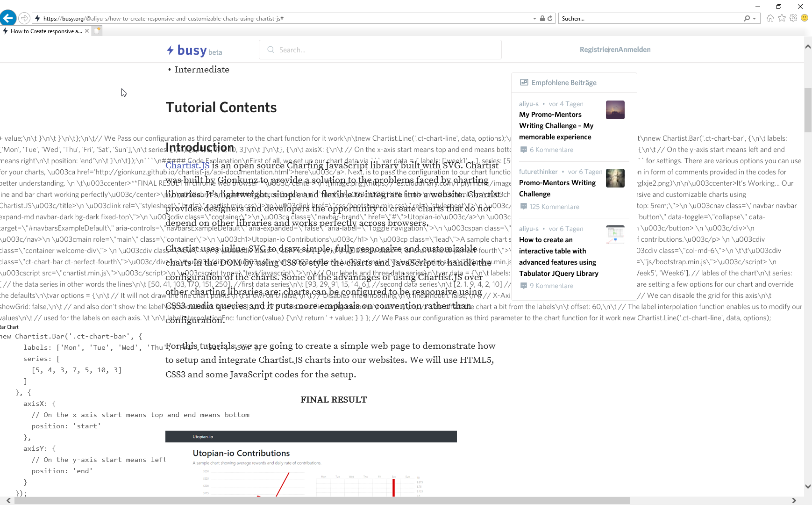The image size is (812, 505).
Task: Open thumbnail of My Promo-Mentors memorable experience post
Action: pyautogui.click(x=615, y=110)
